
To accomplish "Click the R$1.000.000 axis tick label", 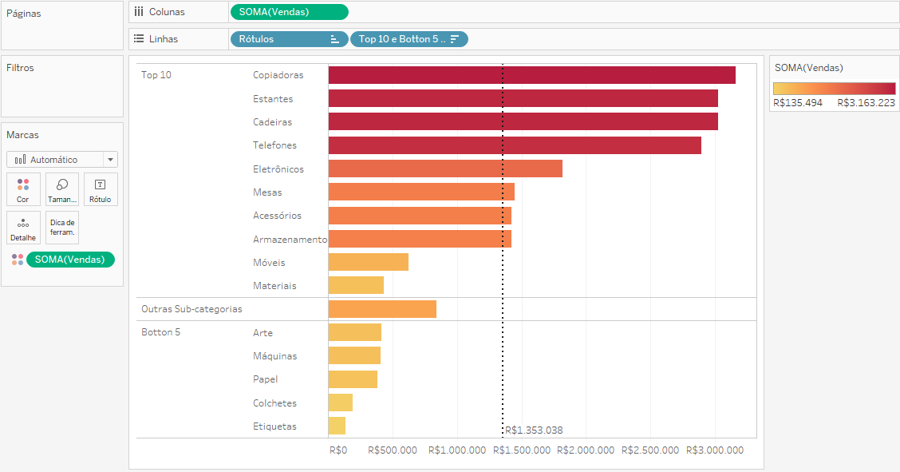I will (457, 450).
